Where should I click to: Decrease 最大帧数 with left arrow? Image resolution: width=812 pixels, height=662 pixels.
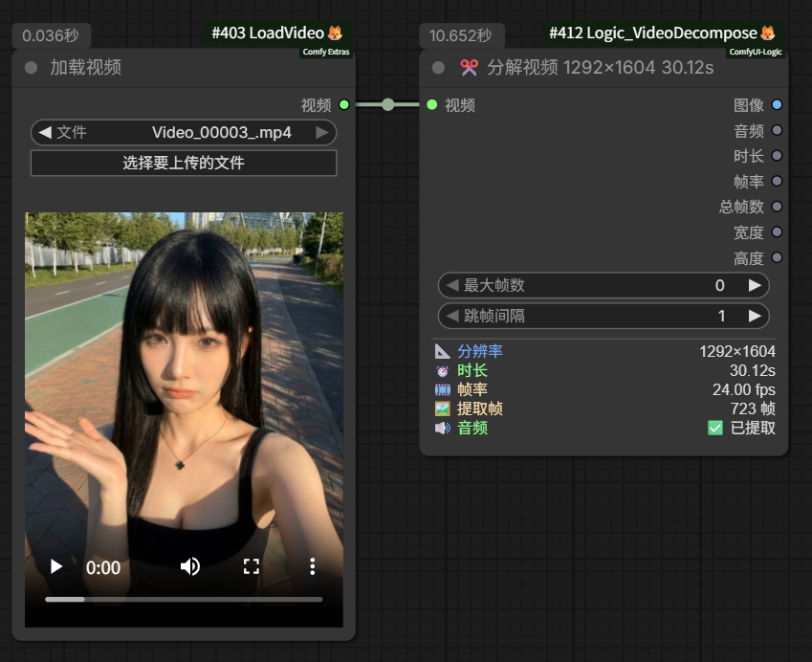[x=452, y=285]
